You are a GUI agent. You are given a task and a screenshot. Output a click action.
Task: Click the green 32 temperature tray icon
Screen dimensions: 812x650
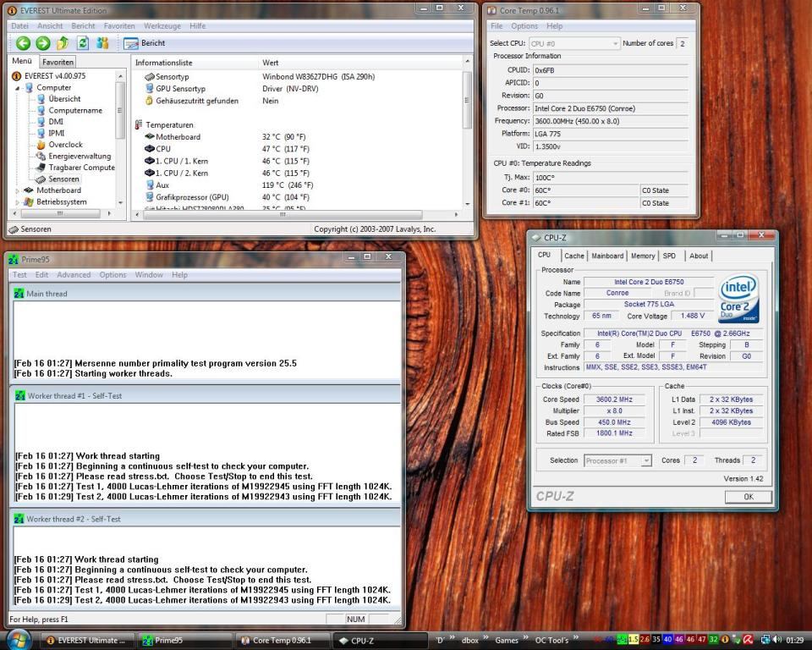coord(713,640)
